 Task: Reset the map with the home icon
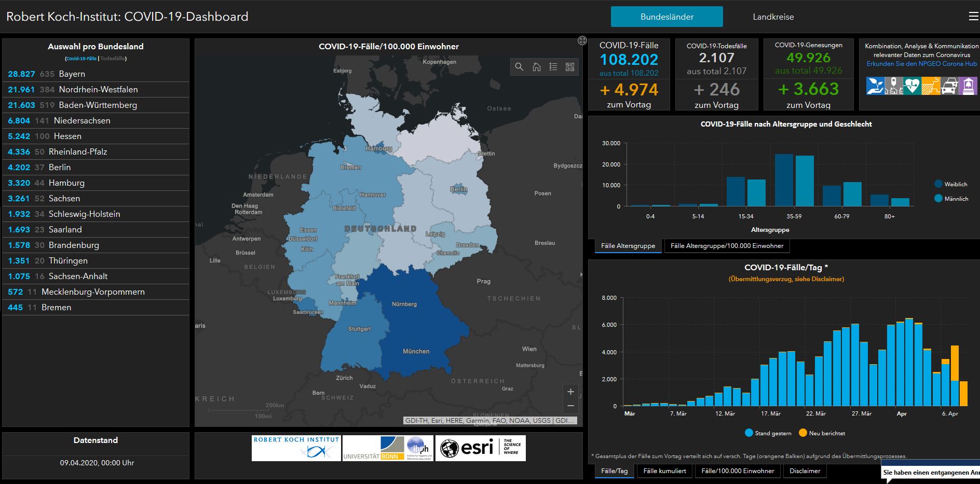point(536,67)
